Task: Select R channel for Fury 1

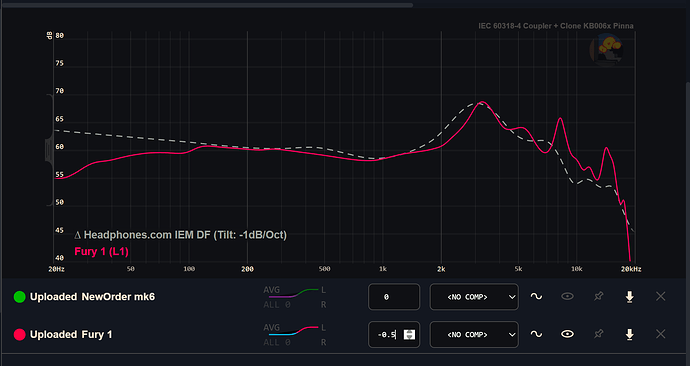Action: [323, 342]
